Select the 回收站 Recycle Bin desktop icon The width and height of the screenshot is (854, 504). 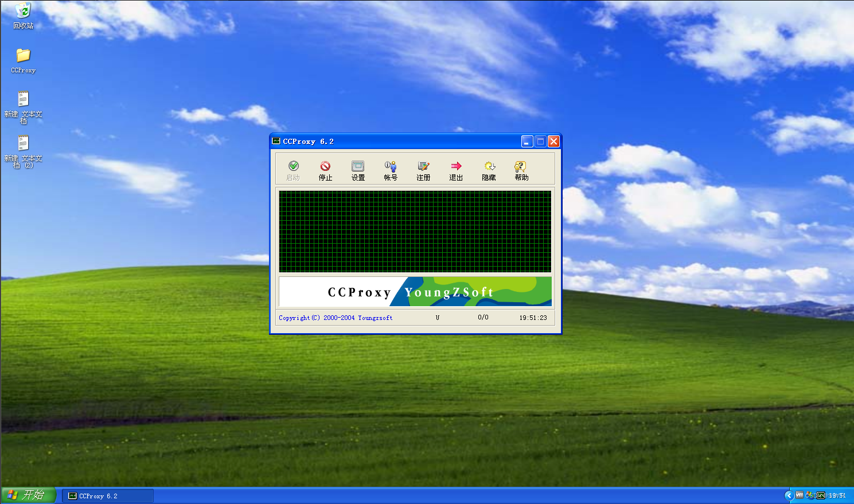[x=23, y=15]
